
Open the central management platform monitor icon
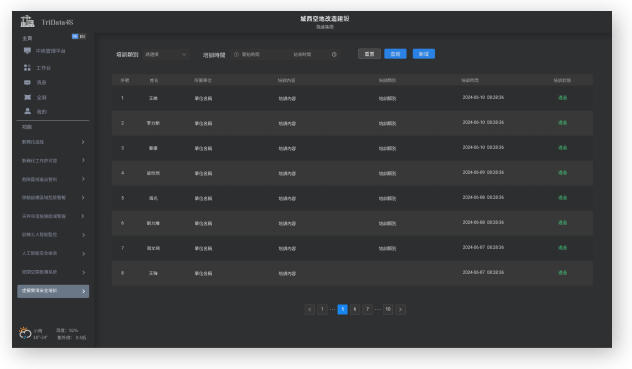27,51
